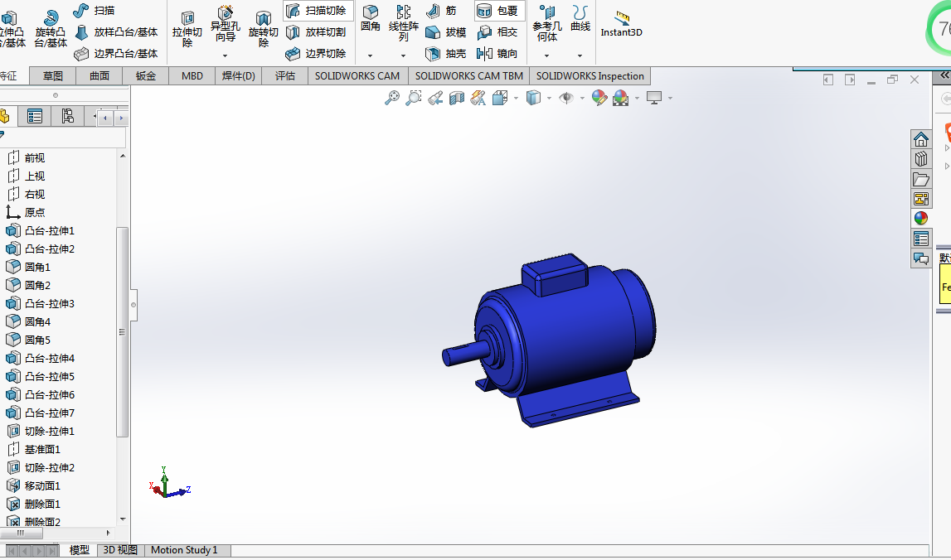Expand dropdown arrow under 曲线

click(580, 56)
